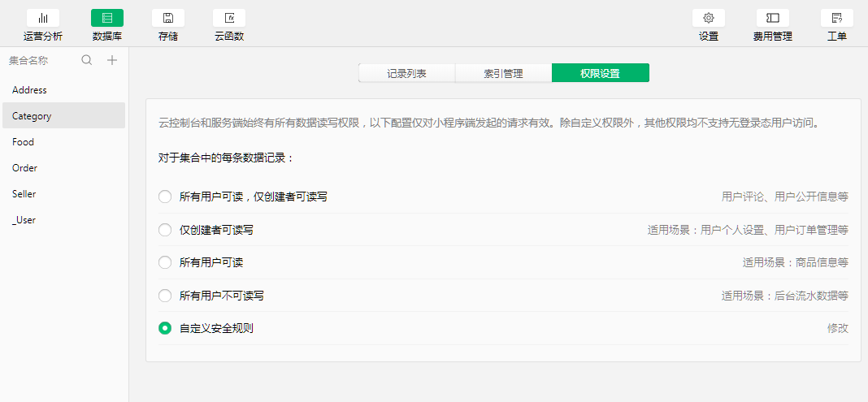
Task: Open the 费用管理 billing icon
Action: pos(773,18)
